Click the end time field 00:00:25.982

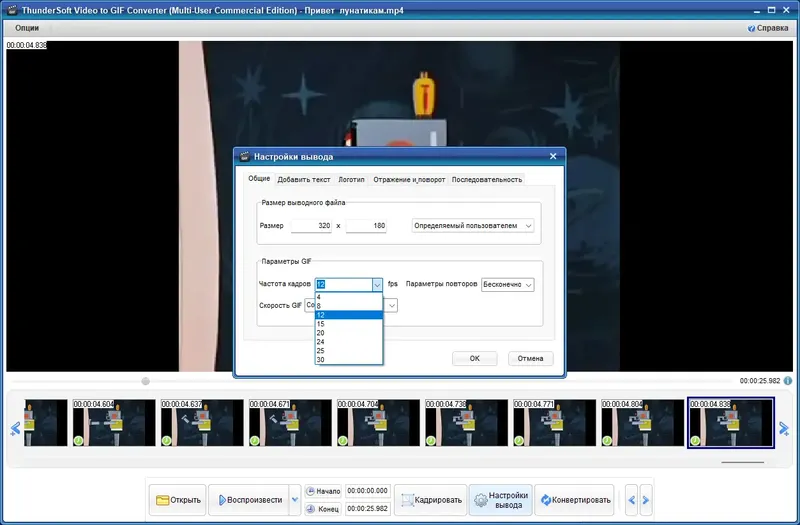point(367,509)
